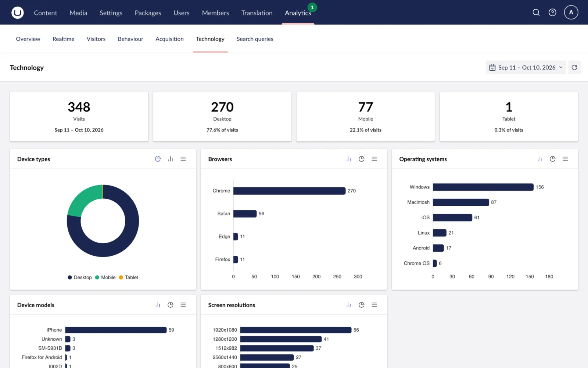Switch Operating systems to bar chart view
The width and height of the screenshot is (588, 368).
coord(540,159)
